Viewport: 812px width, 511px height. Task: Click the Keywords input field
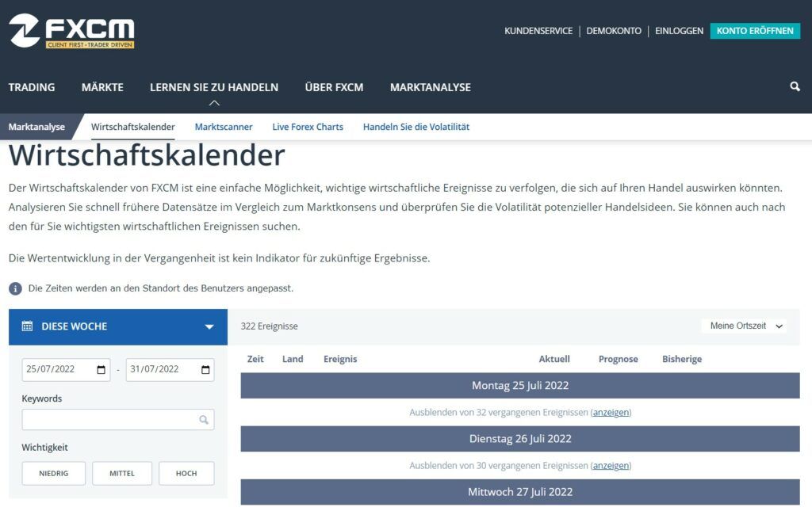118,419
